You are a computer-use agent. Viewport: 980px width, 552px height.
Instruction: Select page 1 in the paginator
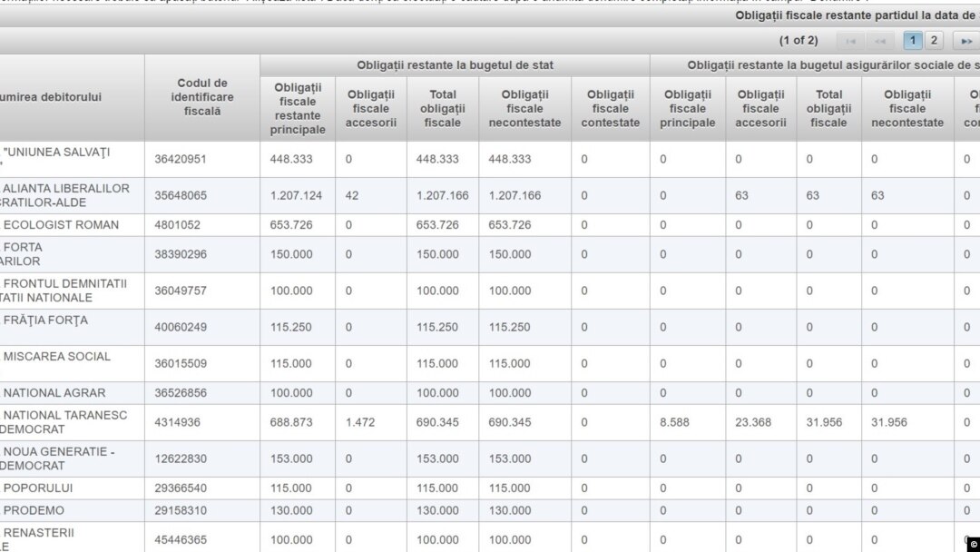coord(913,41)
